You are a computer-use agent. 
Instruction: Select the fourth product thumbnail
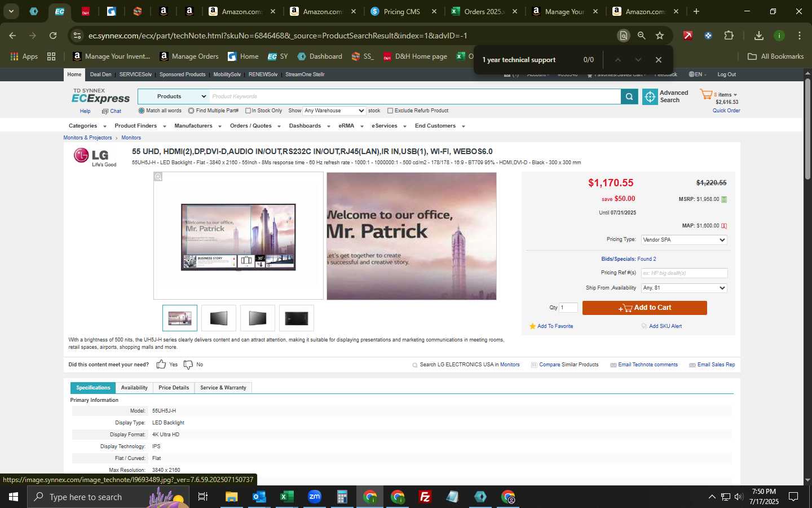click(297, 318)
